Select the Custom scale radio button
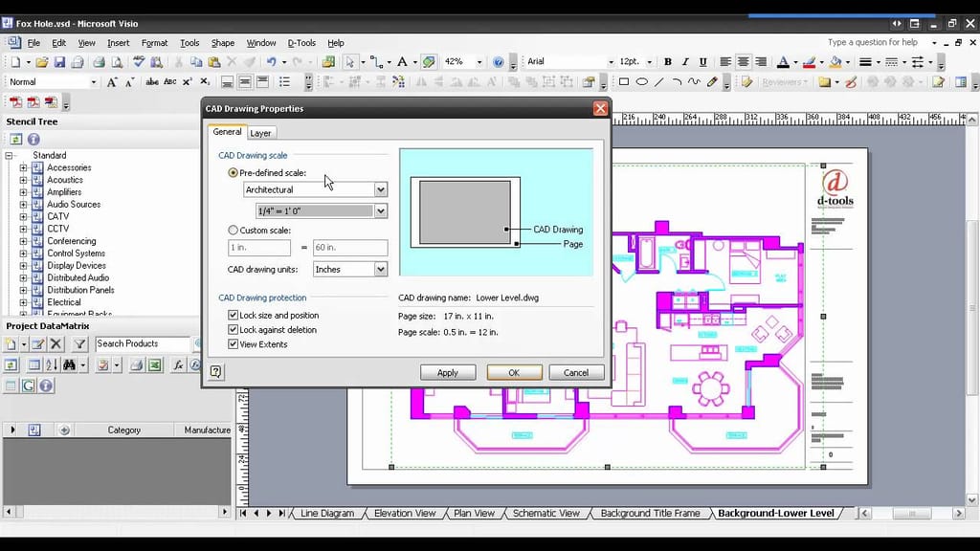This screenshot has height=551, width=980. coord(233,230)
